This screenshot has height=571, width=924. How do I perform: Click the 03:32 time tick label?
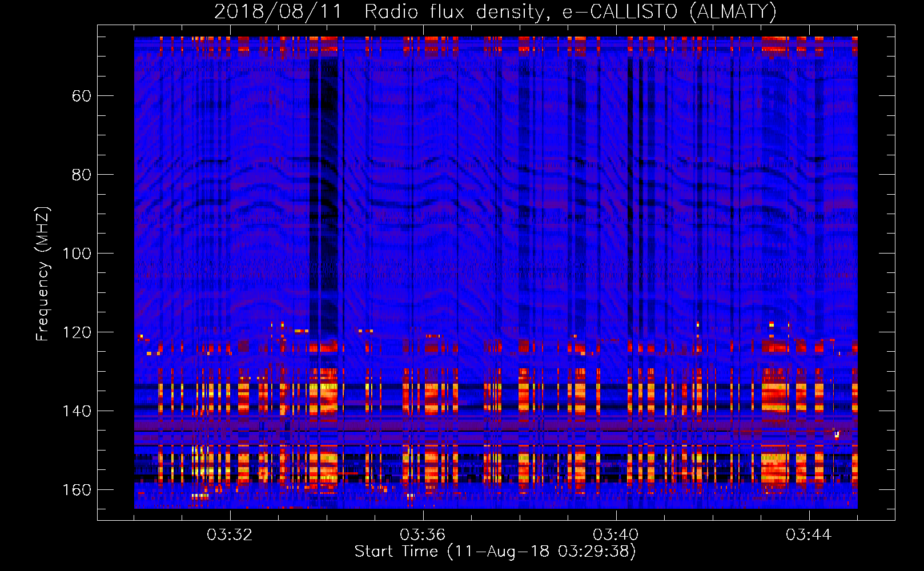coord(230,535)
